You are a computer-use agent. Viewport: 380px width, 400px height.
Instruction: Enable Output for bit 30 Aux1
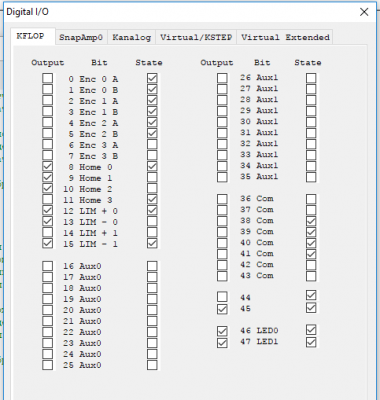pos(222,122)
